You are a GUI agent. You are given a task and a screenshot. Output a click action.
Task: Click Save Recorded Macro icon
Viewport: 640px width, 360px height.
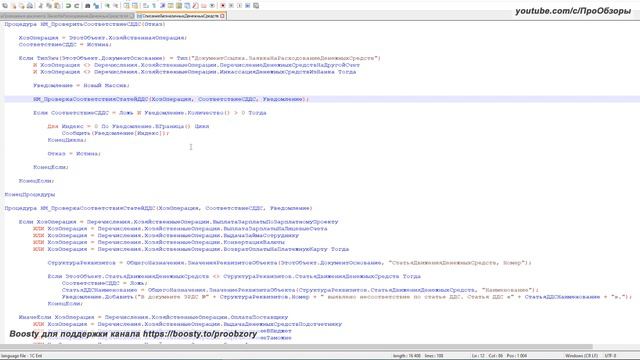click(256, 6)
